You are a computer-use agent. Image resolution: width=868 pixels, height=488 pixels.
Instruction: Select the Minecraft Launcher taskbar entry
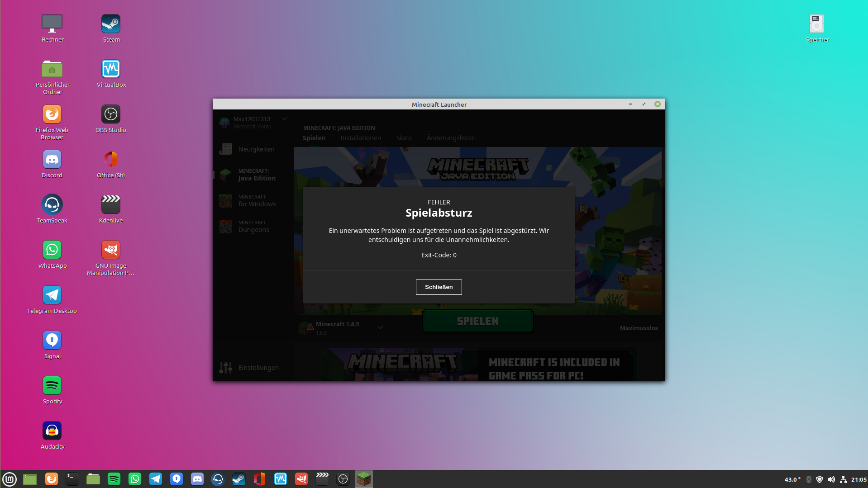tap(364, 479)
